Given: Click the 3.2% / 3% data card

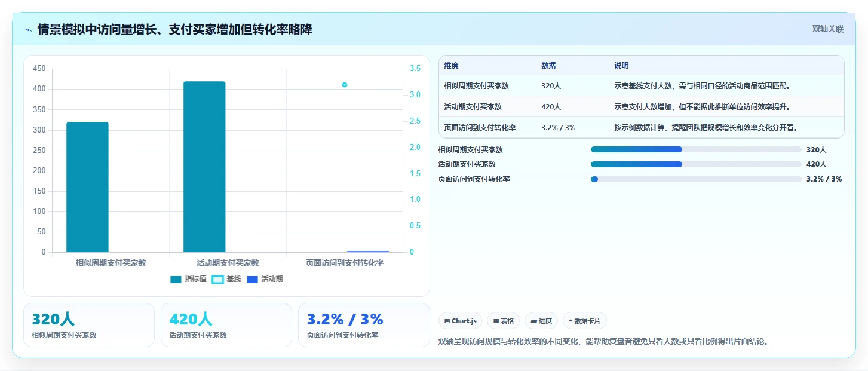Looking at the screenshot, I should [364, 325].
